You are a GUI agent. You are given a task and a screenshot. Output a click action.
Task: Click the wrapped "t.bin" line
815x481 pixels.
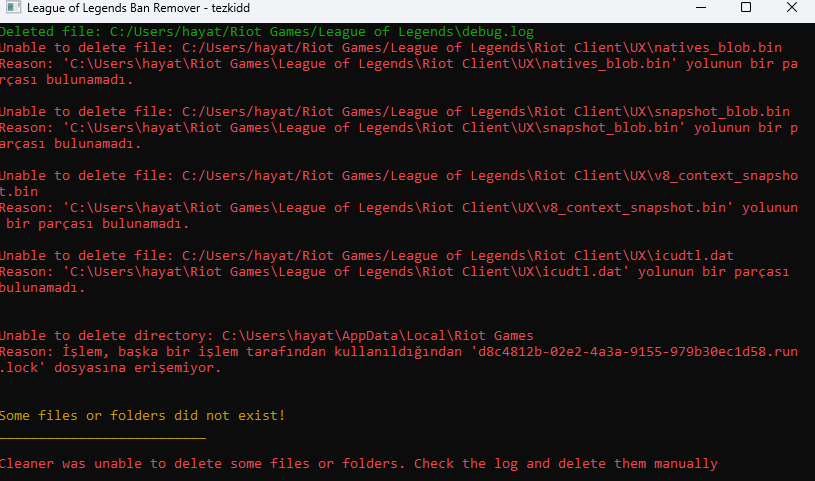(19, 192)
